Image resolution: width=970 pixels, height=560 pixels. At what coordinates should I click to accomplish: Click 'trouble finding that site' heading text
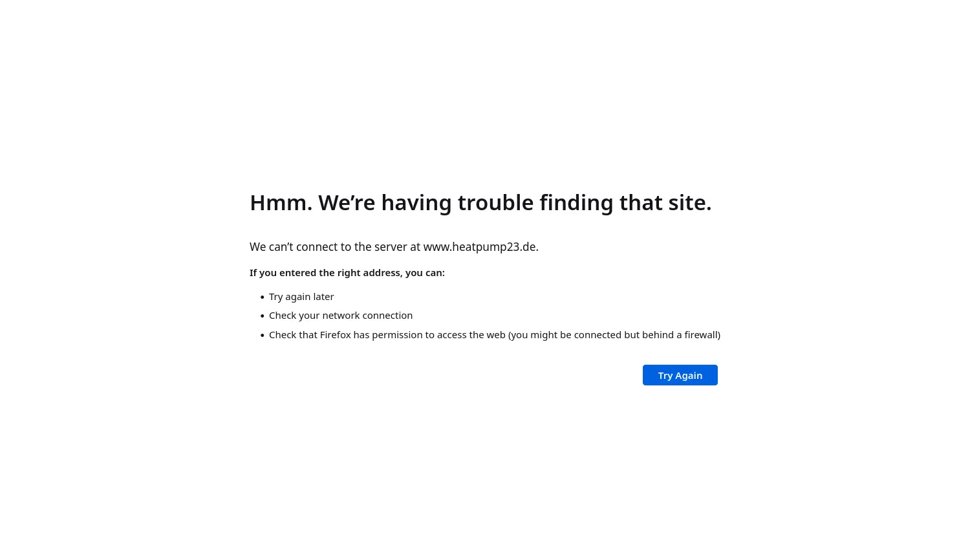point(585,202)
